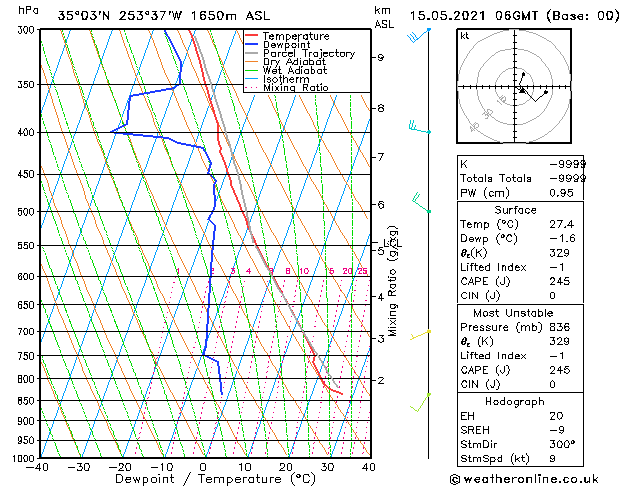629x486 pixels.
Task: Click the coordinates title '35°03'N 253°37'W 1650m ASL'
Action: [x=164, y=16]
